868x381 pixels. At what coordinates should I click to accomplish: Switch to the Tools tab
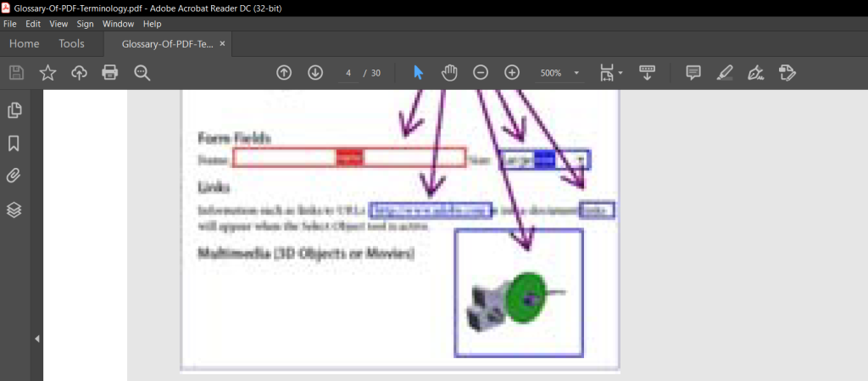point(71,44)
